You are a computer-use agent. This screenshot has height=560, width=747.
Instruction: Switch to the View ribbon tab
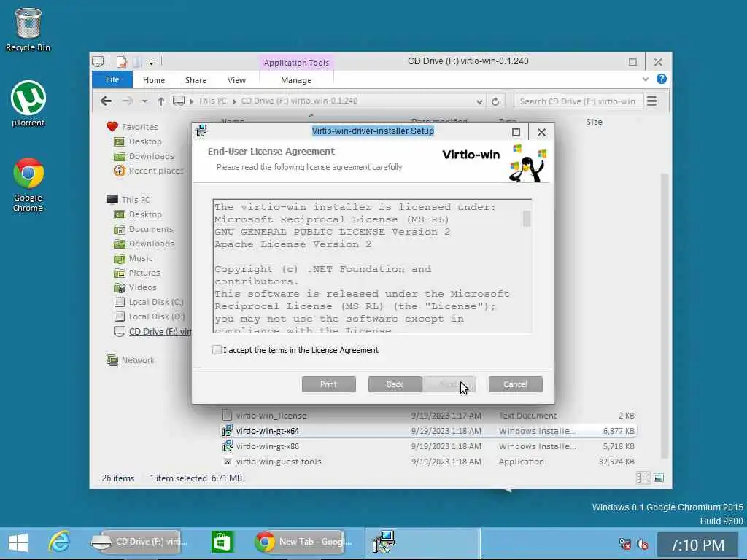[236, 80]
